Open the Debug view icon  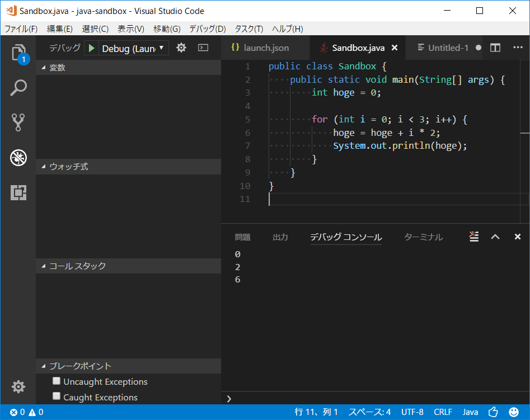(18, 158)
